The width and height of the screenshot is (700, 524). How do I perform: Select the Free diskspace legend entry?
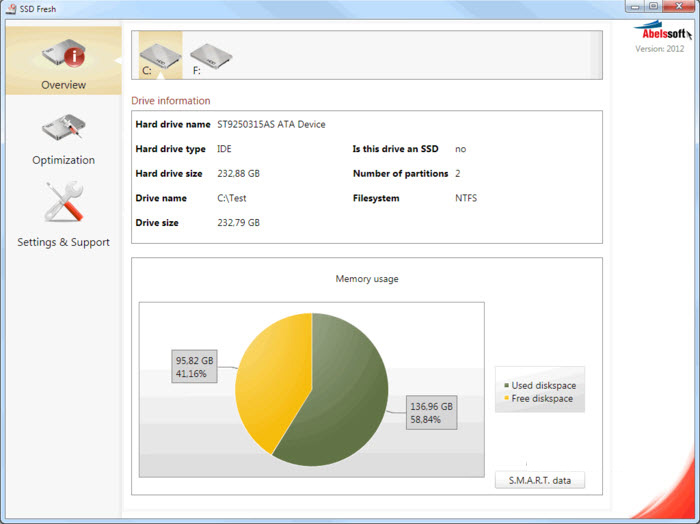click(542, 398)
